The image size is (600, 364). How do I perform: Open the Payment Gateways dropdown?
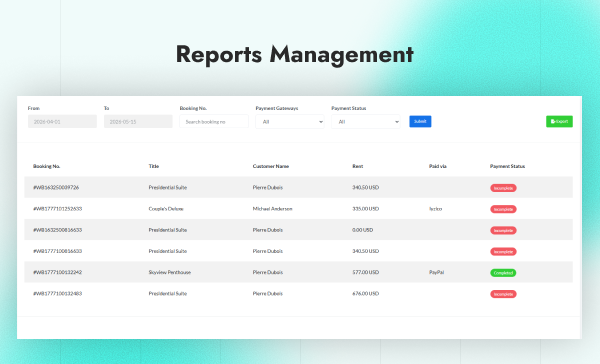coord(290,122)
